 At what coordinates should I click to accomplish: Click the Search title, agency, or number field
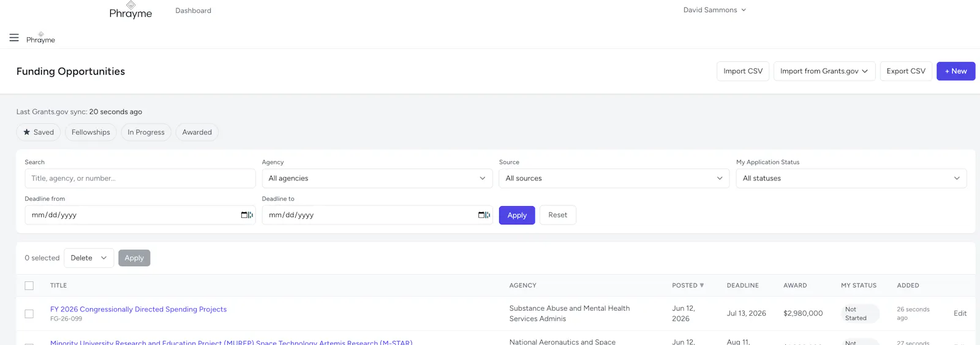[140, 179]
